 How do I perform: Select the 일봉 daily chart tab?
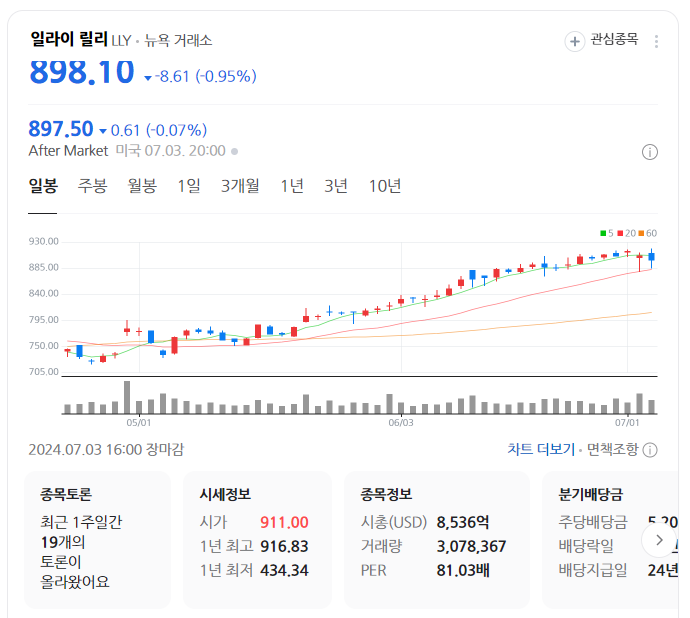click(43, 186)
